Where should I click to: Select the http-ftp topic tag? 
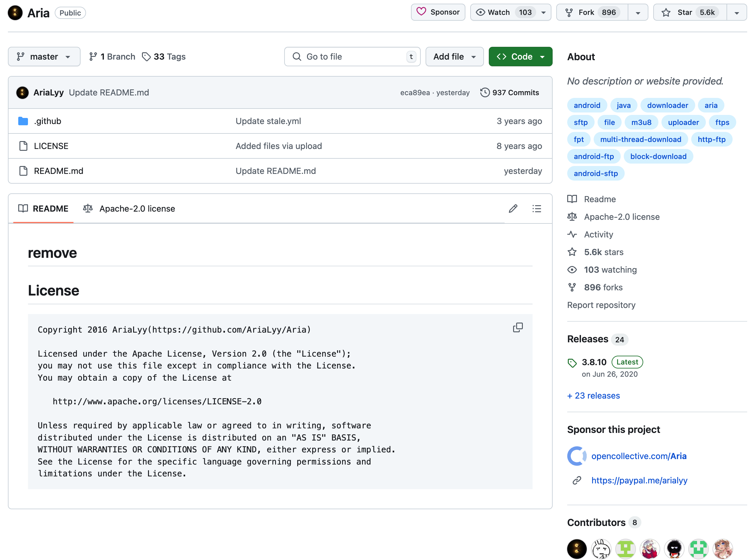(x=712, y=139)
